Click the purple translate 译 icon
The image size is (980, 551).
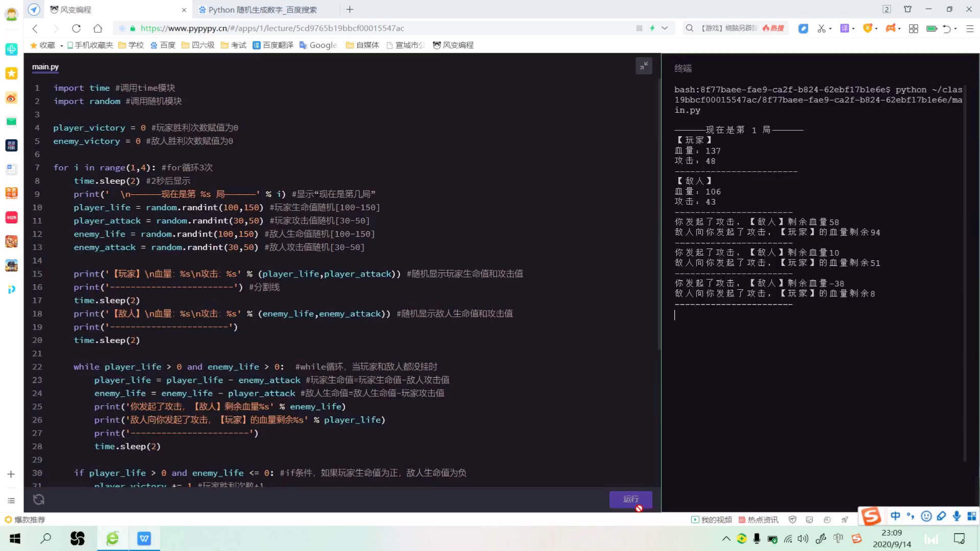pyautogui.click(x=844, y=28)
